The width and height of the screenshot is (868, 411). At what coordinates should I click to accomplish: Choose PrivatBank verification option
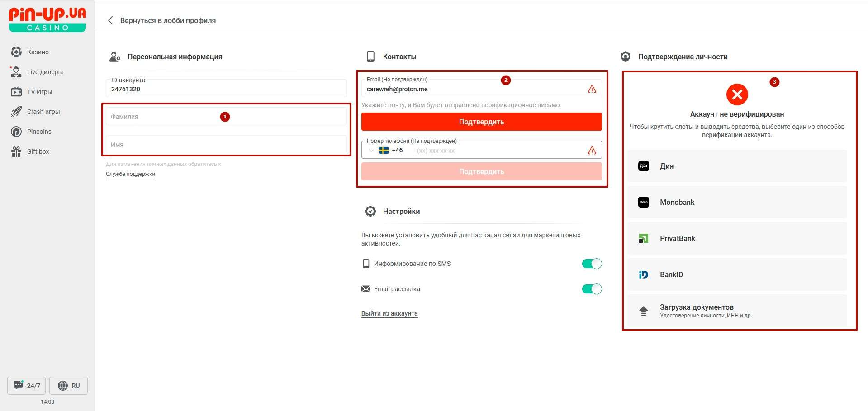736,238
